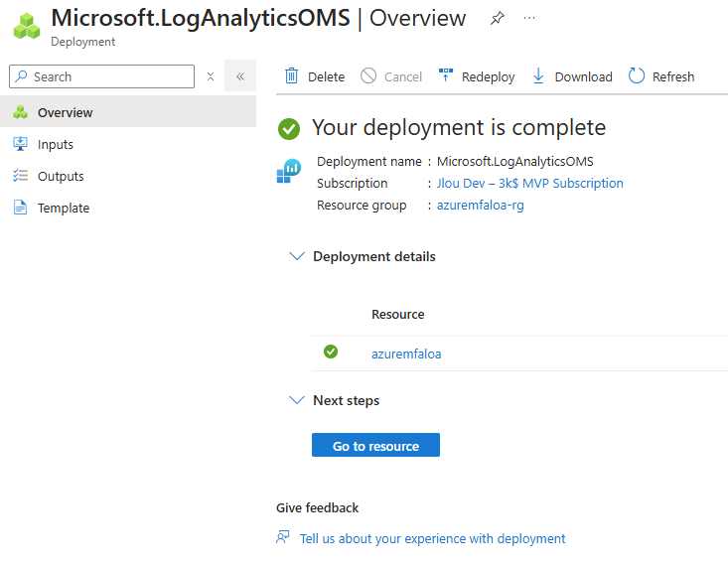Click Go to resource button
Screen dimensions: 728x566
click(x=375, y=445)
